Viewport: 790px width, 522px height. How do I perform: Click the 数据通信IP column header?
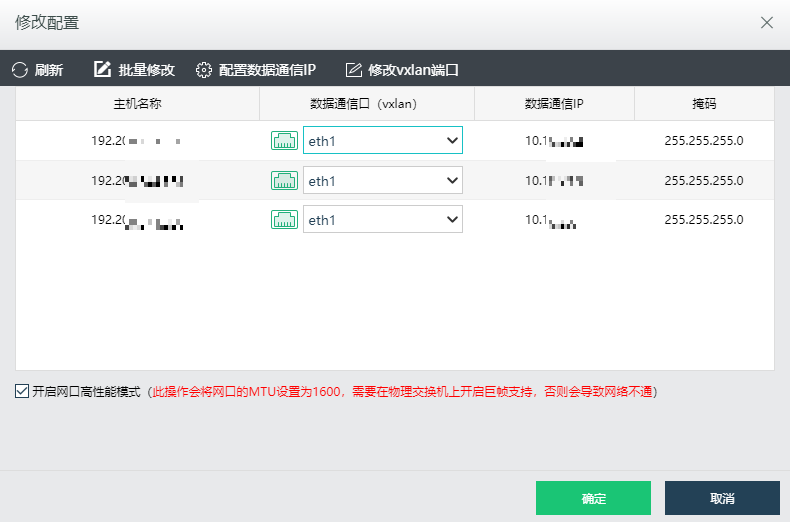coord(554,104)
